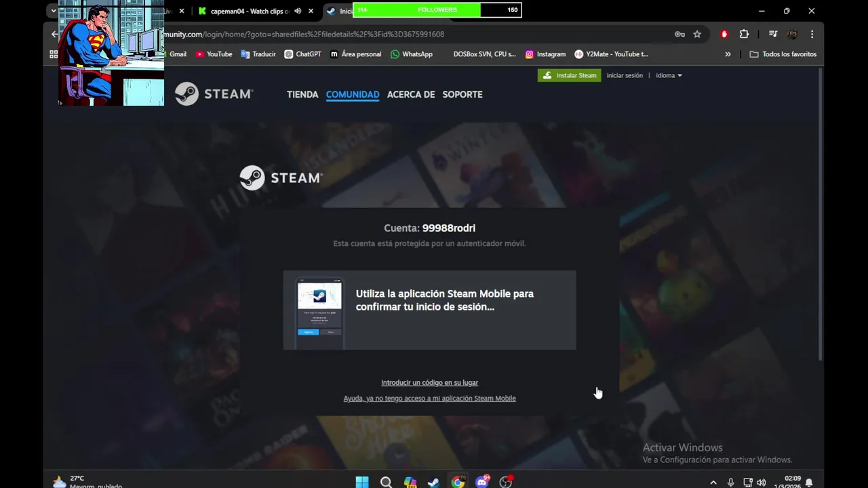Click the Steam Mobile phone illustration
This screenshot has width=868, height=488.
[x=319, y=312]
